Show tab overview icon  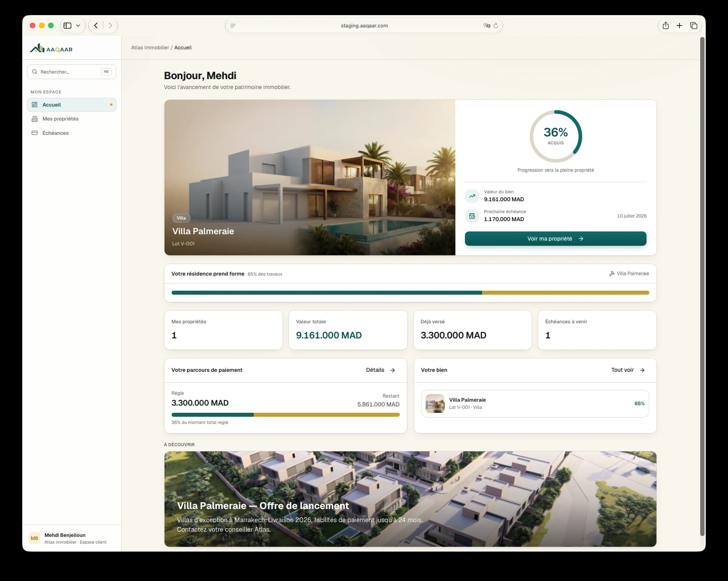(x=693, y=25)
